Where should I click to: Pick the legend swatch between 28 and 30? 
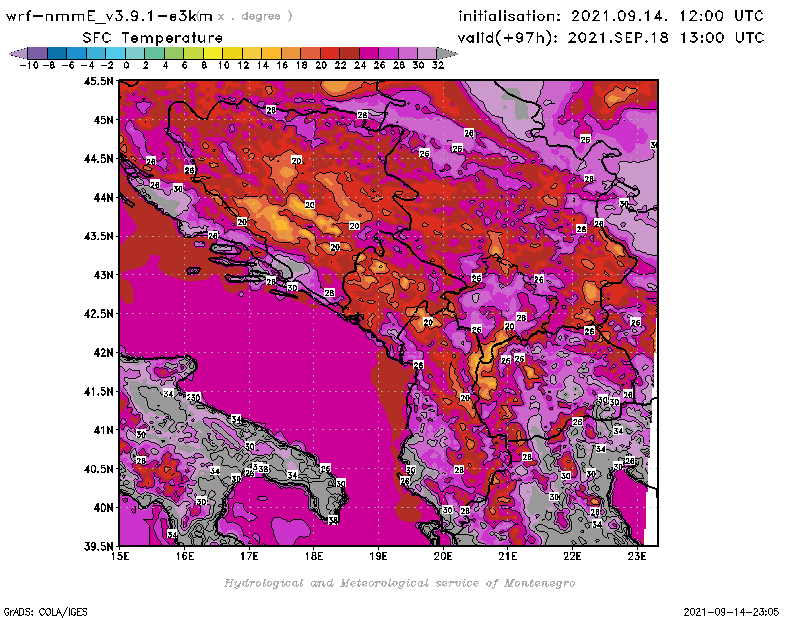[x=408, y=53]
